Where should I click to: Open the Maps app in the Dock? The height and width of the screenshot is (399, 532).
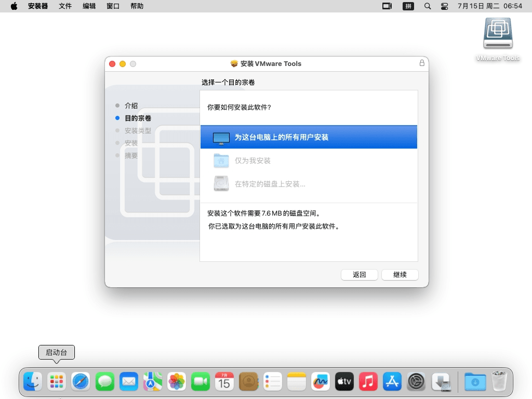coord(153,382)
